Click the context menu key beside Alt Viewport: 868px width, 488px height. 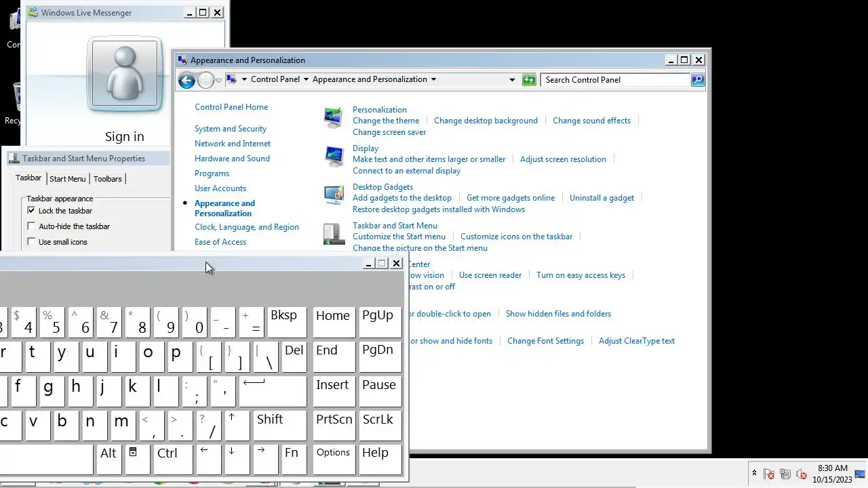[138, 460]
